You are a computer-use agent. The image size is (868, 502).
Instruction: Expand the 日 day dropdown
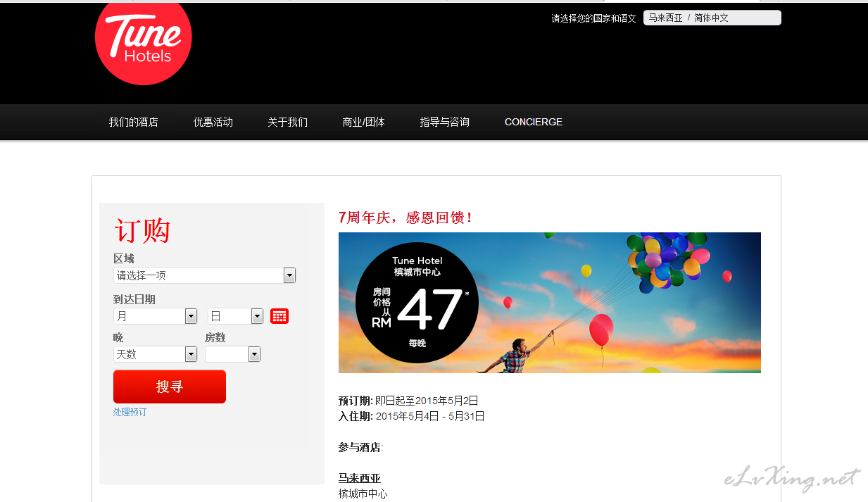pyautogui.click(x=235, y=316)
